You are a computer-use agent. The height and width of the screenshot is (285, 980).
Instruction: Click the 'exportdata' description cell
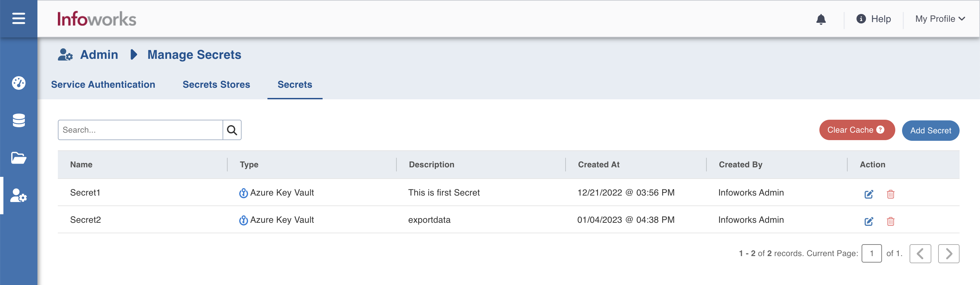[429, 220]
